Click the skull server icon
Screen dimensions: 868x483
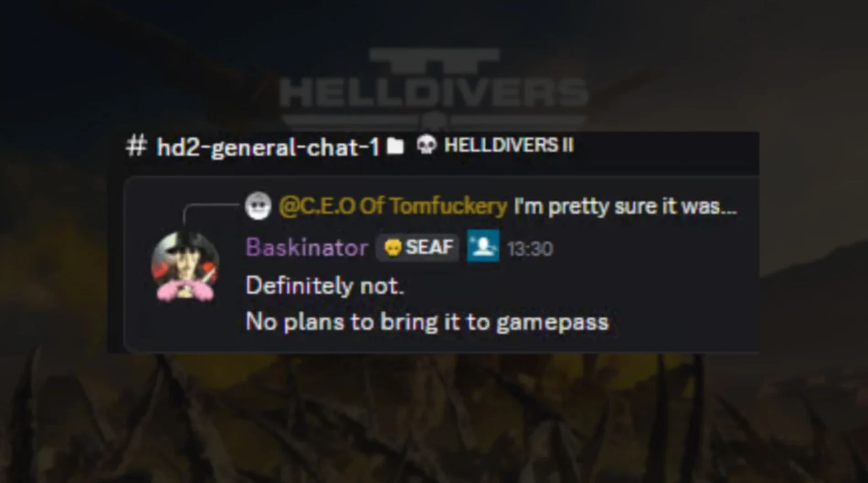coord(427,145)
